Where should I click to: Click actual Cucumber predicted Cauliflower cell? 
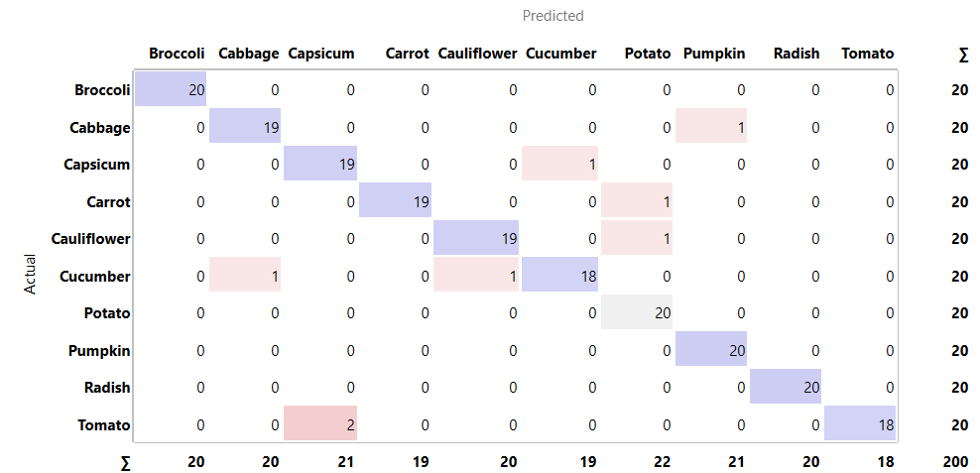click(x=476, y=276)
